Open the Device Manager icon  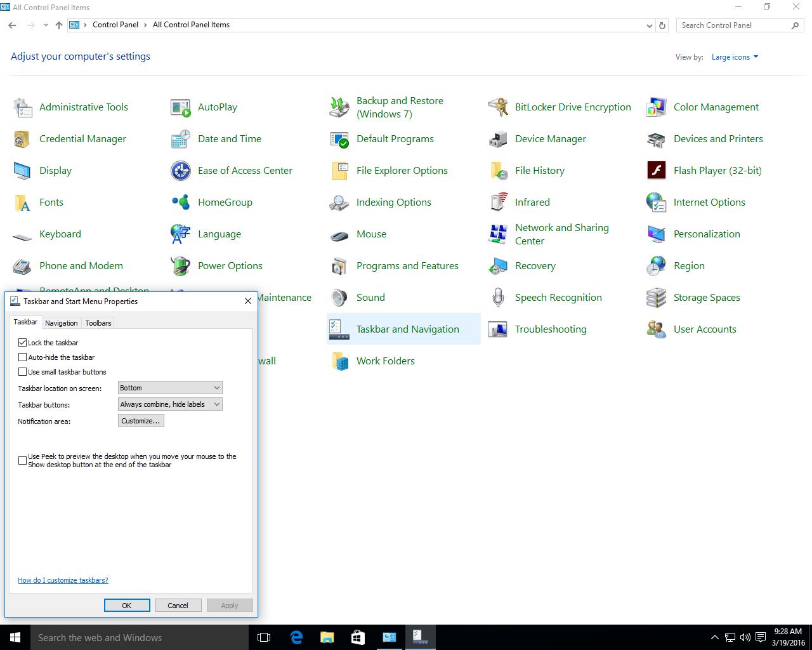click(498, 139)
